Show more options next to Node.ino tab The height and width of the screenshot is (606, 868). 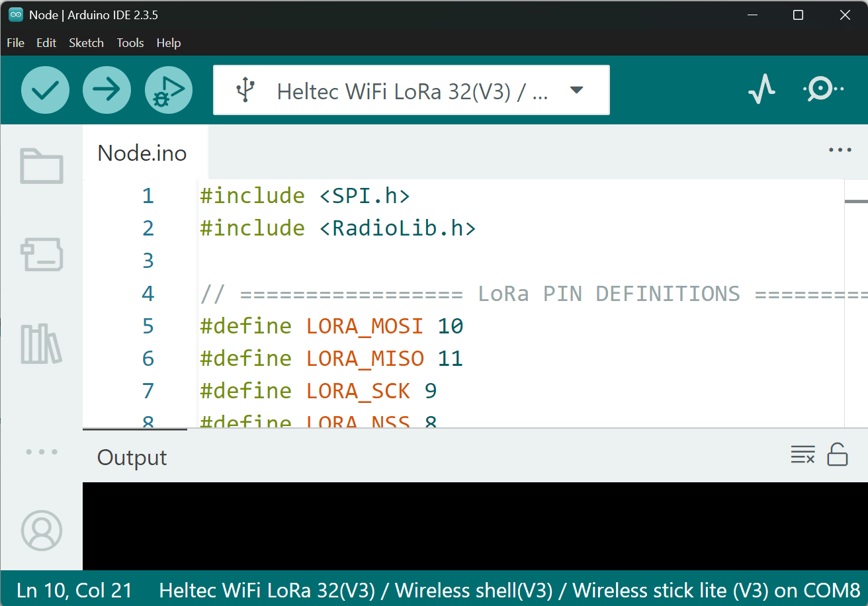click(840, 150)
